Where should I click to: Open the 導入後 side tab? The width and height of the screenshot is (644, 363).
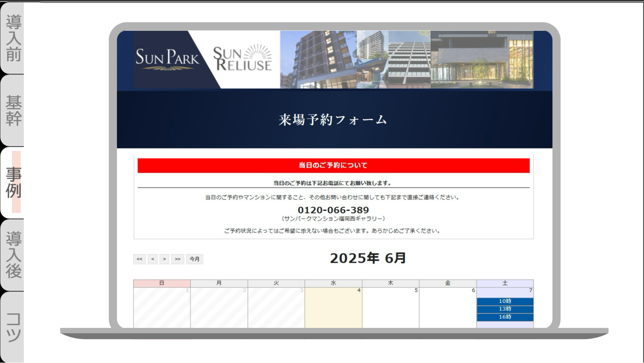click(12, 255)
